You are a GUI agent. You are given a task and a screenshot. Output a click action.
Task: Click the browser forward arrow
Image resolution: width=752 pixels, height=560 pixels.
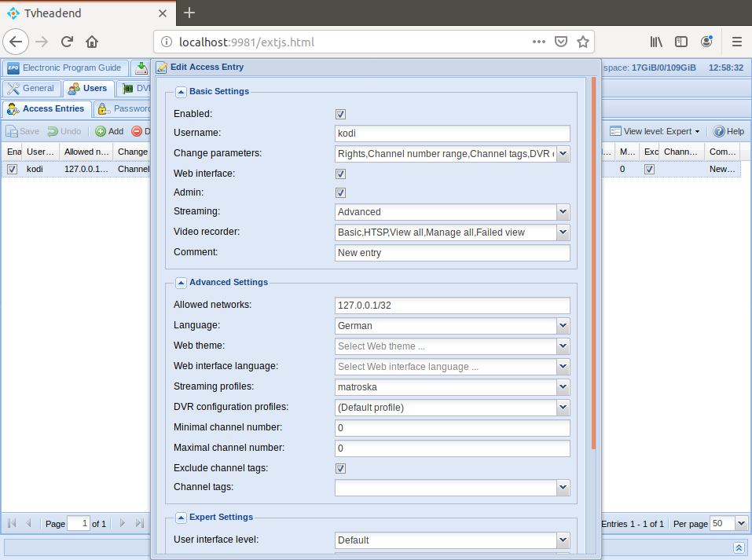[42, 42]
